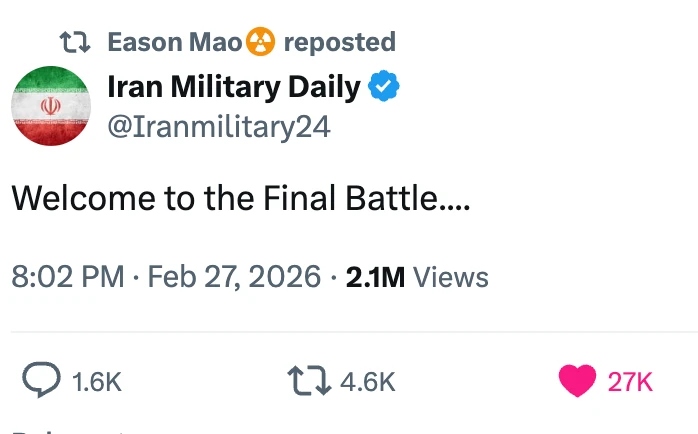Screen dimensions: 698x434
Task: Click the 1.6K reply count
Action: pos(98,381)
